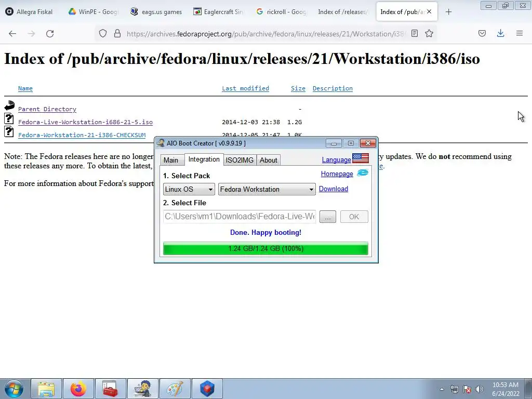Open Fedora-Workstation-21-i386-CHECKSUM link
Viewport: 532px width, 399px height.
[x=82, y=135]
